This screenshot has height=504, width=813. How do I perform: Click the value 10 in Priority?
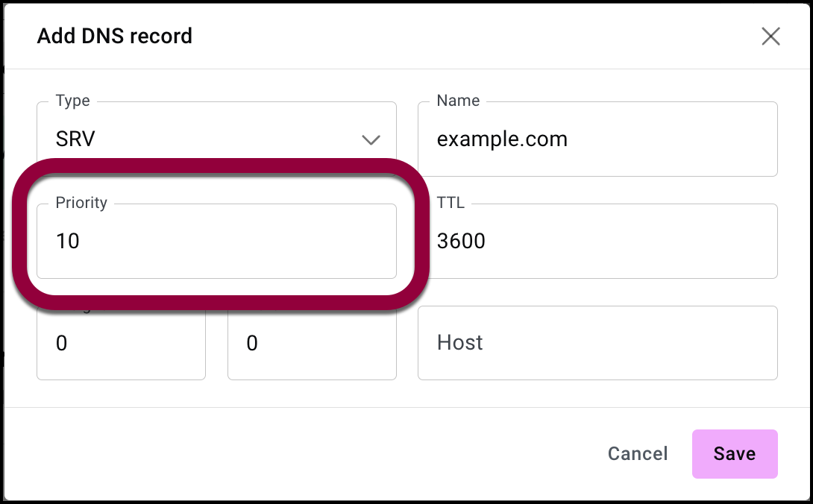tap(68, 242)
